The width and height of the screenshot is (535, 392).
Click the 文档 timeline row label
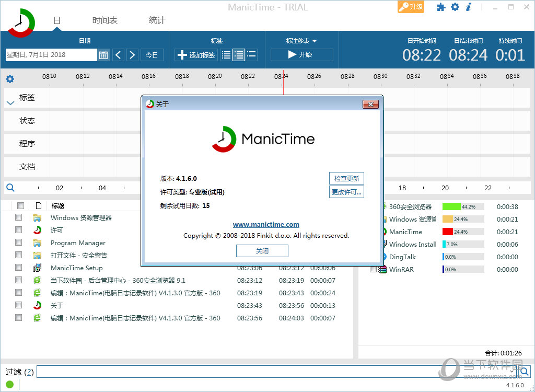(27, 167)
